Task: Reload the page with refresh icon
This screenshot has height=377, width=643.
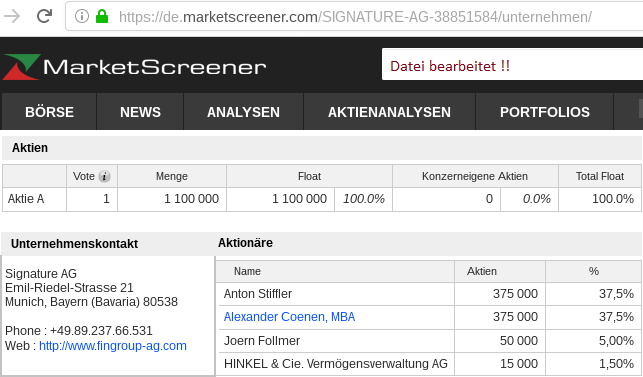Action: (x=44, y=16)
